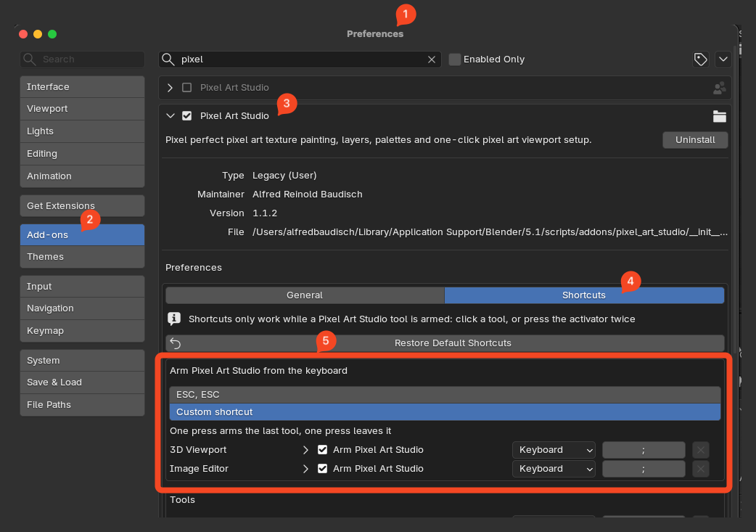Screen dimensions: 756x532
Task: Expand the 3D Viewport keymap row
Action: coord(305,450)
